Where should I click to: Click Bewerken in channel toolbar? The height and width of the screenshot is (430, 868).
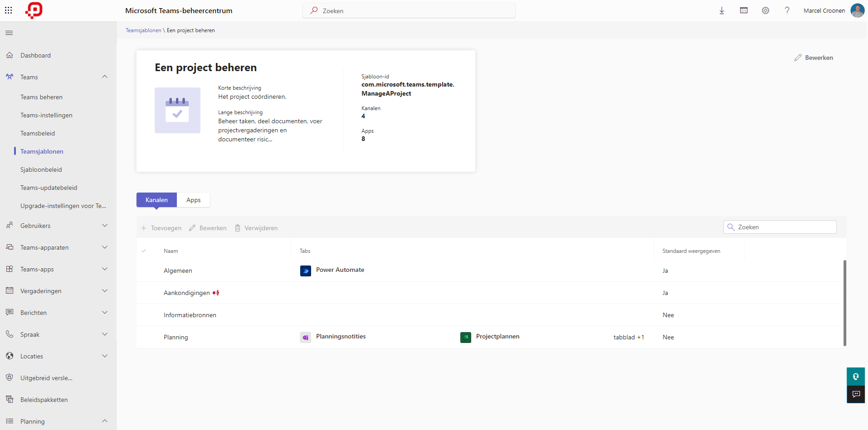(x=208, y=228)
